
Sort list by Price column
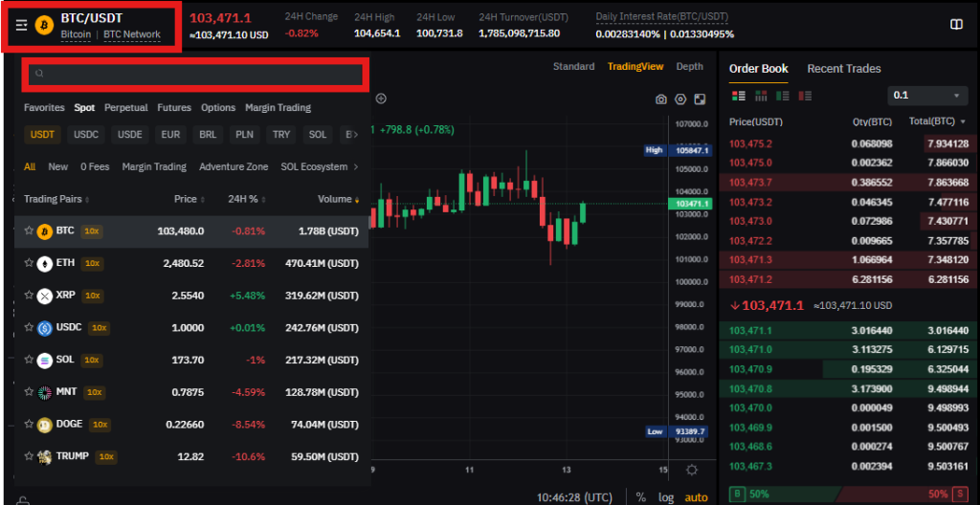coord(189,199)
